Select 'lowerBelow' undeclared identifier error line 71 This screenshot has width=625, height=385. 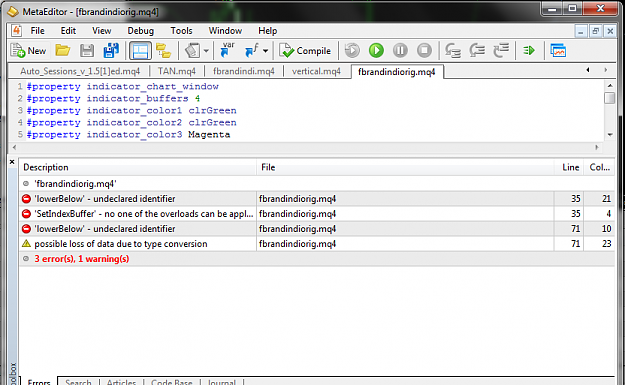pyautogui.click(x=317, y=229)
